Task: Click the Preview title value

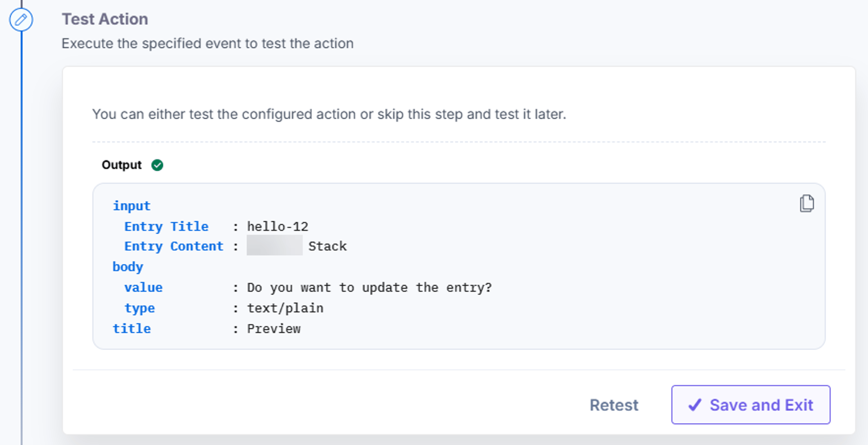Action: (274, 328)
